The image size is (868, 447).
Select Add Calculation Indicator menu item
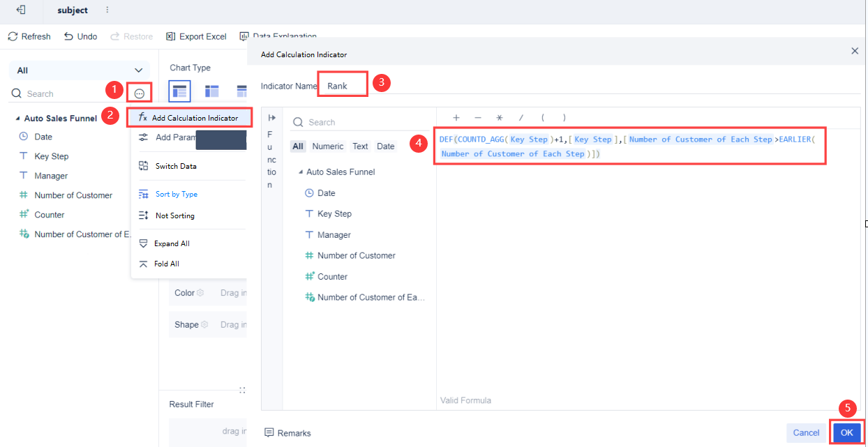[188, 118]
